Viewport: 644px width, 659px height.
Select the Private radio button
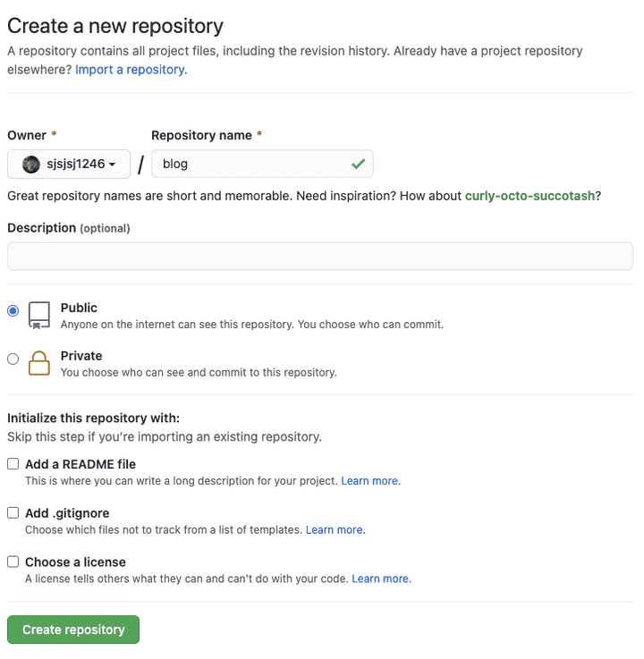click(13, 359)
